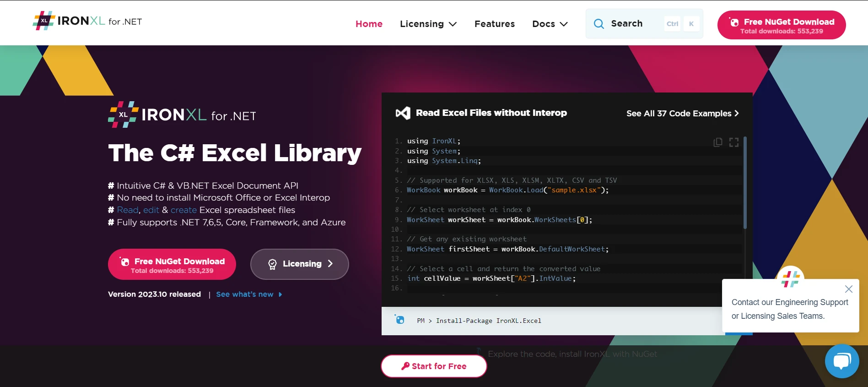Click the Search input field
The image size is (868, 387).
[x=644, y=24]
